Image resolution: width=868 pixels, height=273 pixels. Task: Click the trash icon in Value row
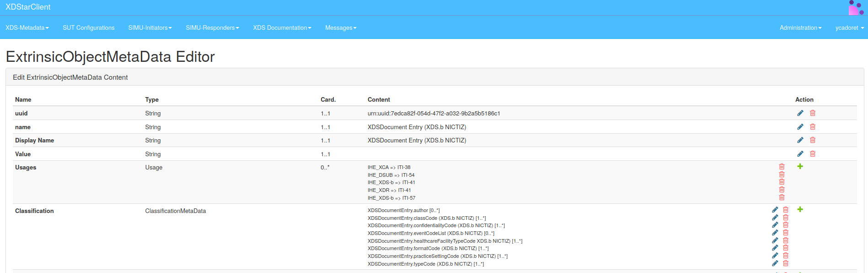(x=813, y=154)
